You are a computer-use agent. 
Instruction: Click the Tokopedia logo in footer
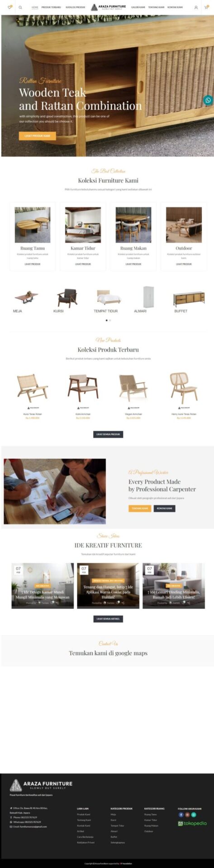click(192, 823)
